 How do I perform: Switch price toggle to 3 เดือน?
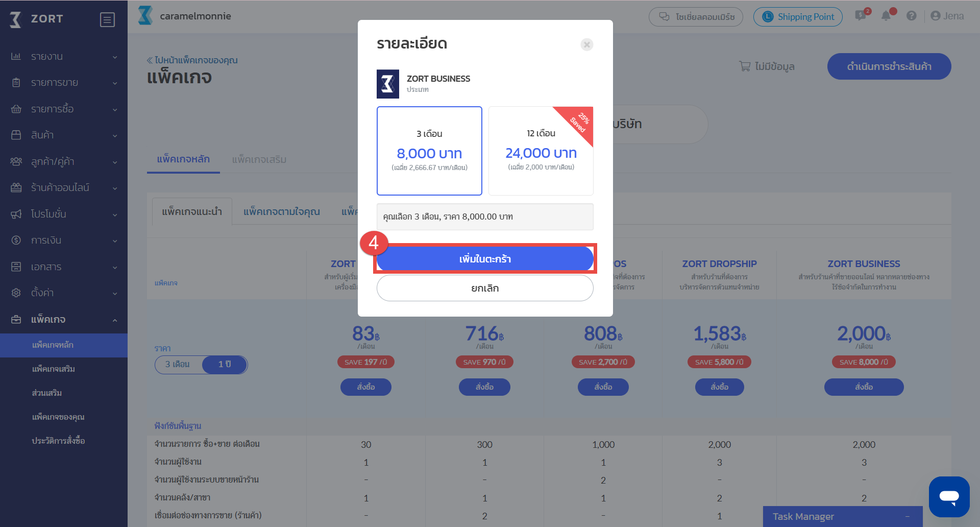coord(178,364)
